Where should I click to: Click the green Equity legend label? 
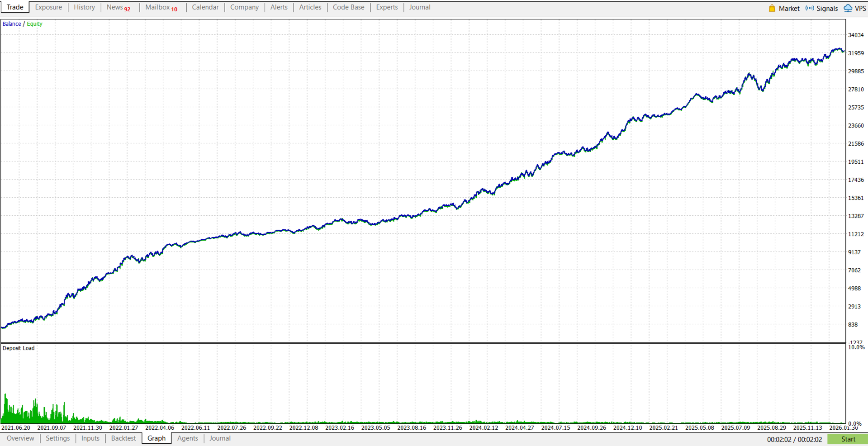tap(34, 24)
